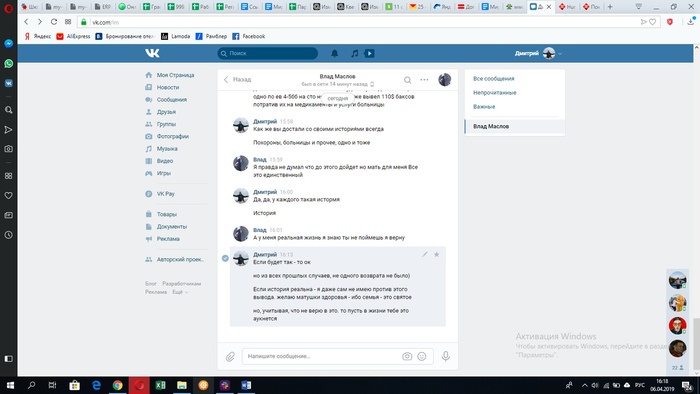Click the Дмитрий sender name at 15:58
This screenshot has height=394, width=700.
tap(265, 121)
